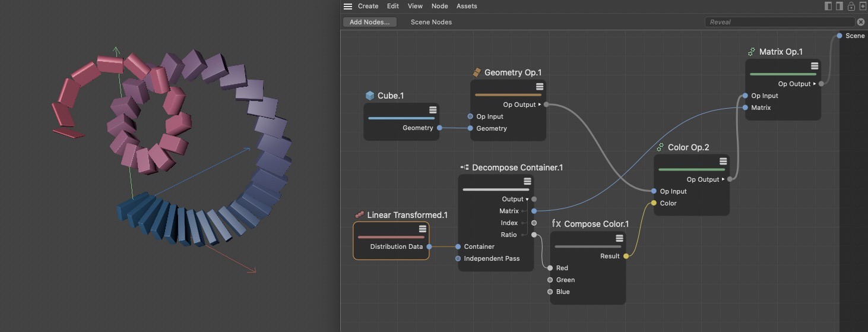Click the Index output port
The width and height of the screenshot is (868, 332).
pyautogui.click(x=534, y=223)
